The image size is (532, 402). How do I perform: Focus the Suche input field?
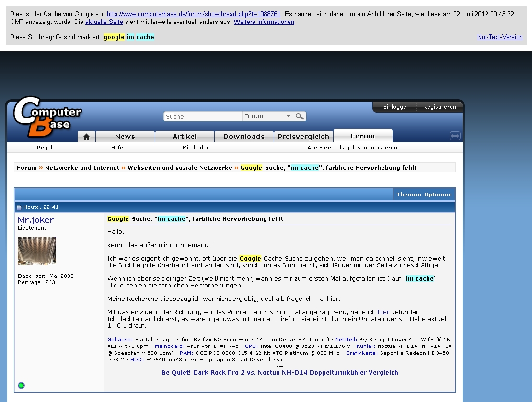tap(203, 116)
